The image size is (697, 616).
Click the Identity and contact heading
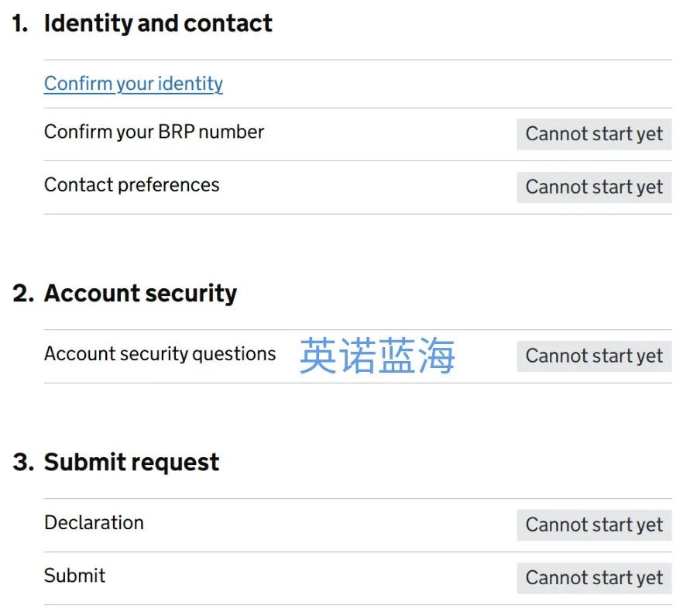click(158, 24)
